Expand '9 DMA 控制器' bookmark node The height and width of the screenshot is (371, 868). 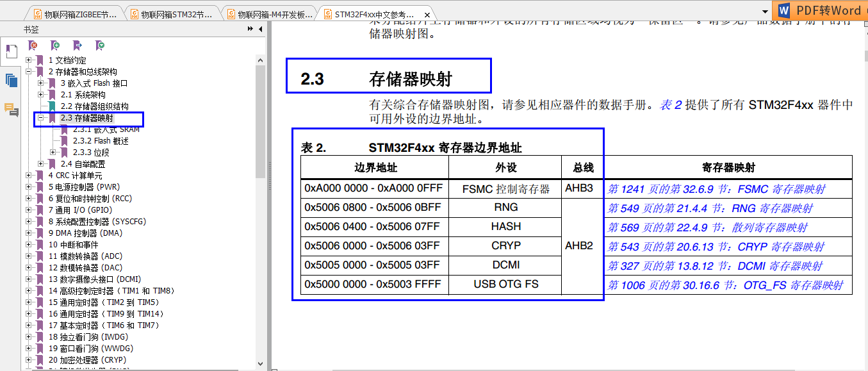[x=29, y=233]
